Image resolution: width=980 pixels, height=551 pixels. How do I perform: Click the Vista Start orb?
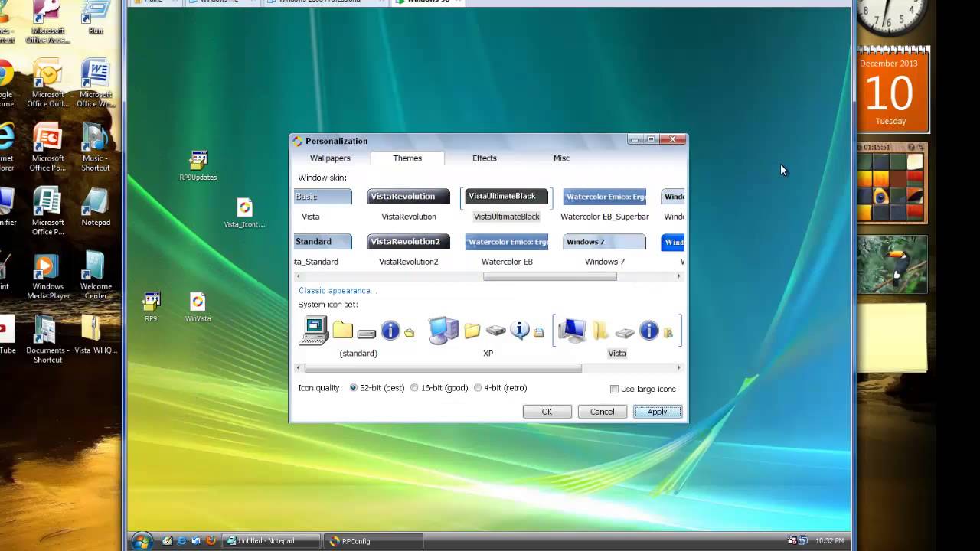[x=142, y=541]
